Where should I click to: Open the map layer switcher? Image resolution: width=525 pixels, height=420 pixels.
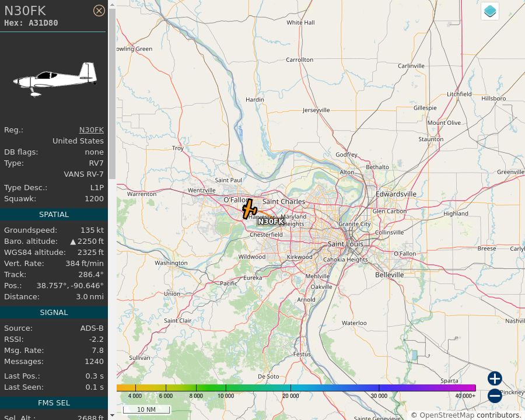point(490,11)
